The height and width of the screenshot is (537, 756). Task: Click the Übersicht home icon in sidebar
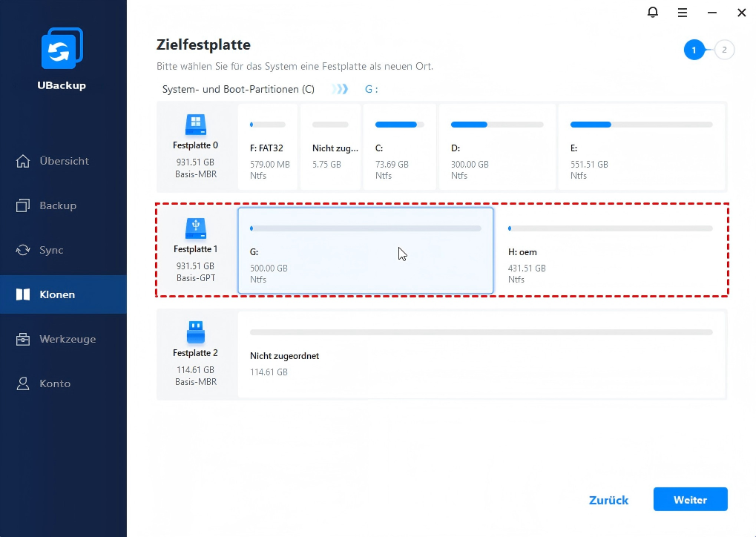23,161
